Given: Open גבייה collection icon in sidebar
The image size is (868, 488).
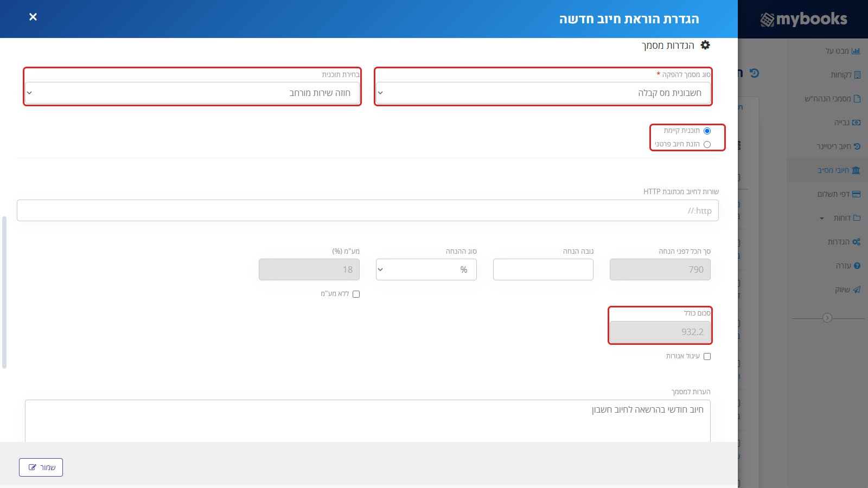Looking at the screenshot, I should coord(856,123).
